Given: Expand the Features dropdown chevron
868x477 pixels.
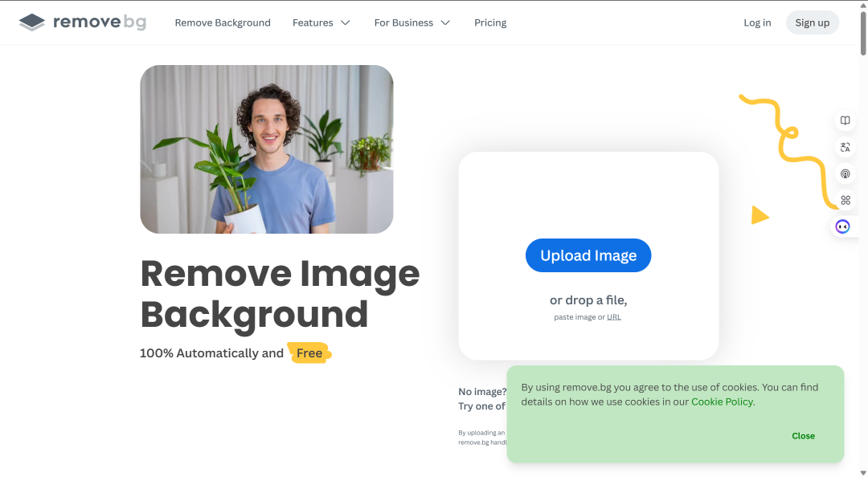Looking at the screenshot, I should pos(346,22).
